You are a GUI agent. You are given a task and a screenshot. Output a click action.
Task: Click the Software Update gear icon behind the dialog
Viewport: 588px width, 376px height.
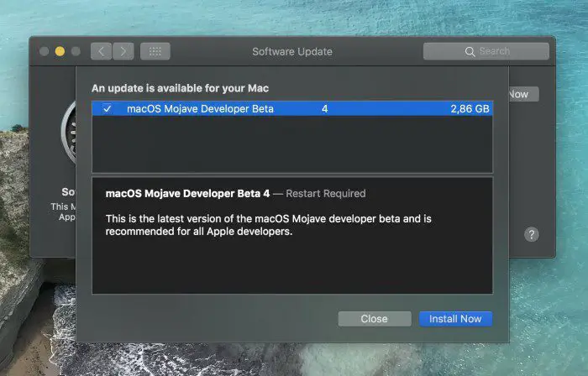pos(69,132)
